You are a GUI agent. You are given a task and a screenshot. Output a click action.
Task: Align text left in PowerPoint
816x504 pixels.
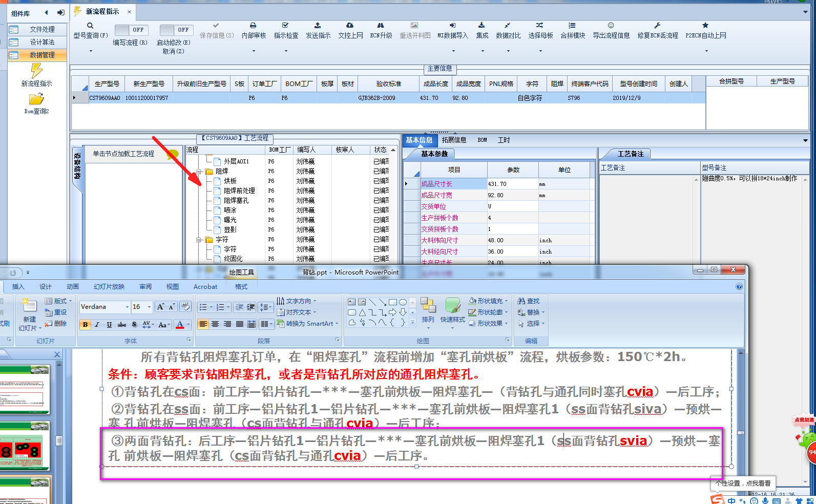(203, 324)
